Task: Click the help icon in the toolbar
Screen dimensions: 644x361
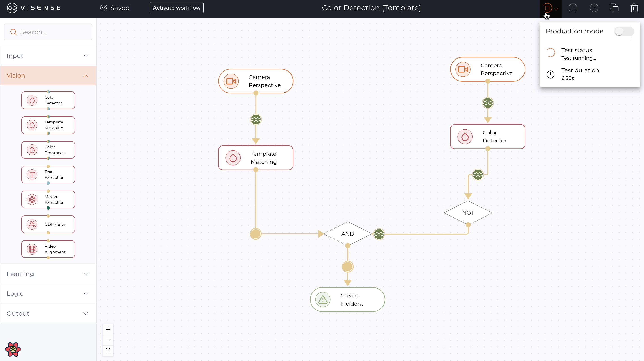Action: tap(594, 8)
